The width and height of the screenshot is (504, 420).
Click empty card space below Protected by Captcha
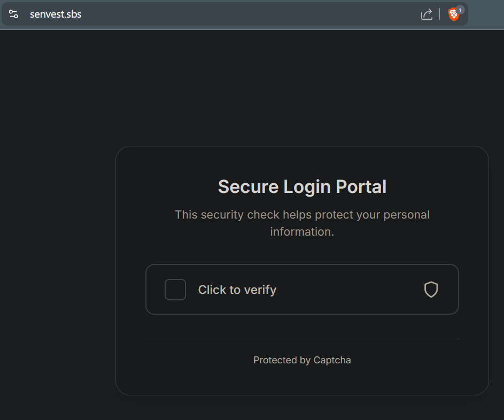[x=302, y=381]
